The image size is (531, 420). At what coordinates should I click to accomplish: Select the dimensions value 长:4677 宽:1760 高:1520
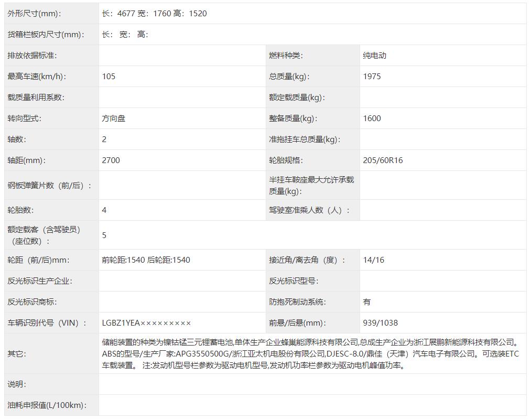[x=154, y=14]
